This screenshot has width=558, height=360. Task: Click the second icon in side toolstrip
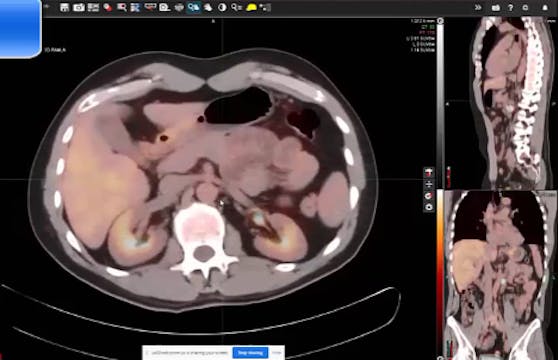(429, 184)
